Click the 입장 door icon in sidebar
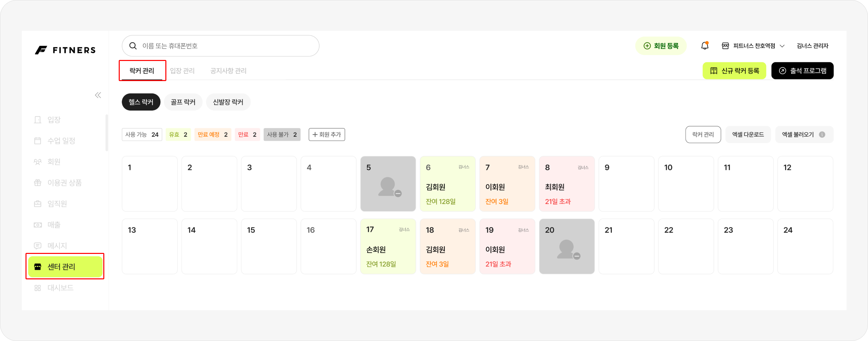868x341 pixels. pos(38,120)
